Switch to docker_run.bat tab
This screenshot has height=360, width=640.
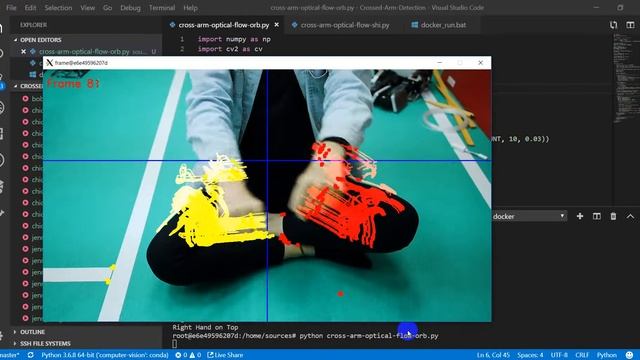[443, 25]
